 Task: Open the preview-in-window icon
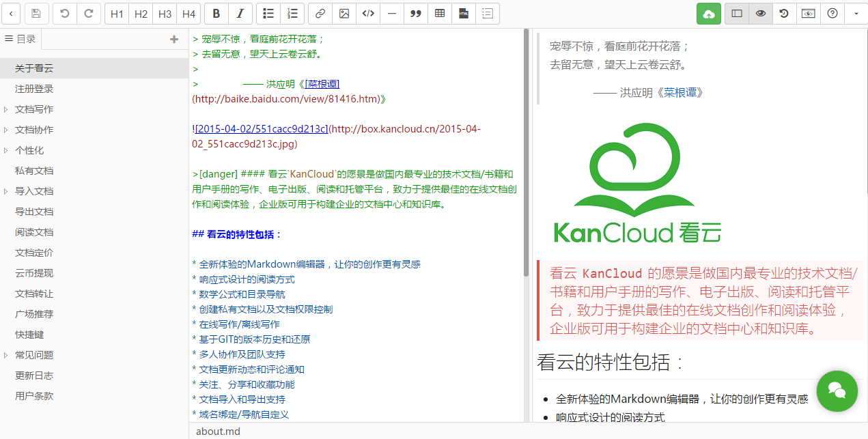808,14
